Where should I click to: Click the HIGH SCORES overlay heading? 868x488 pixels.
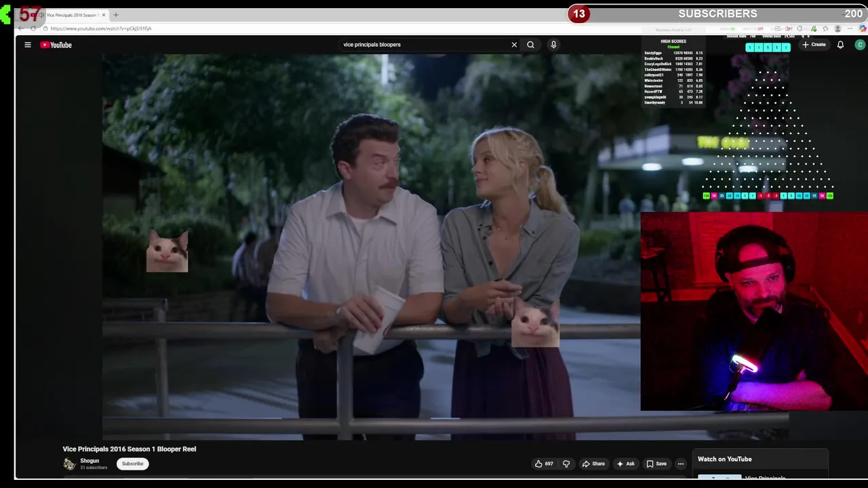point(673,41)
